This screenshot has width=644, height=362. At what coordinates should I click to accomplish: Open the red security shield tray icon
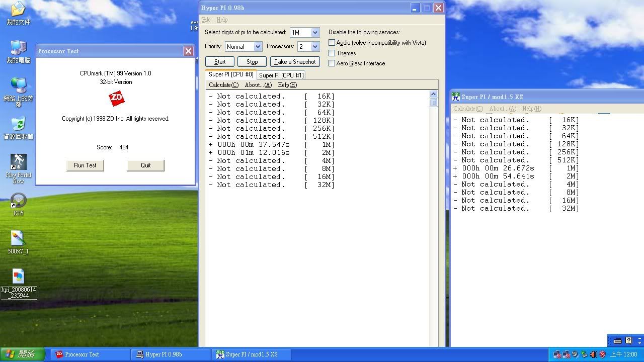[603, 354]
